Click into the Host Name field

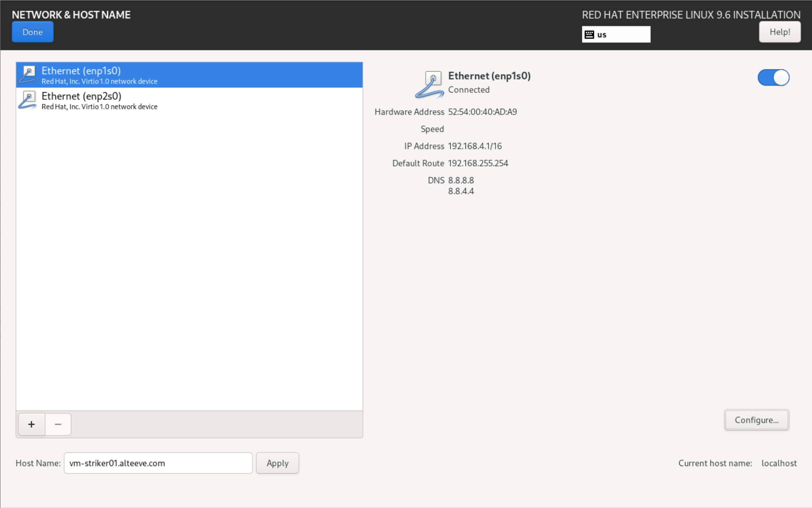158,463
